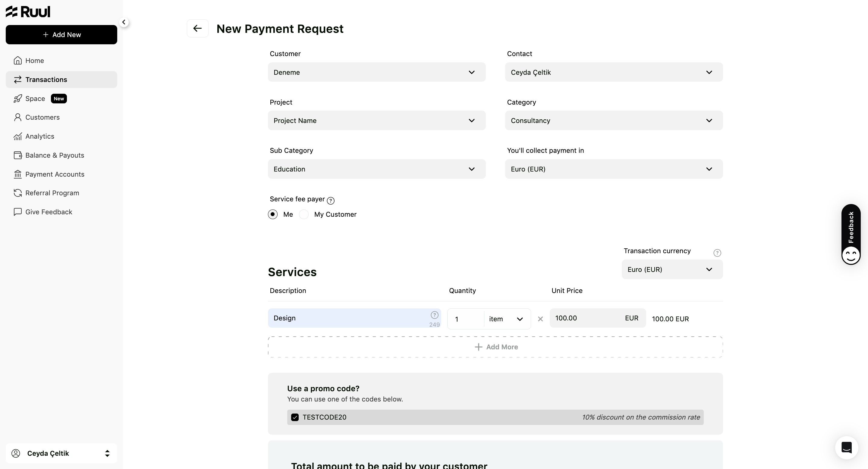Click the unit price field 100.00
868x469 pixels.
pyautogui.click(x=598, y=318)
